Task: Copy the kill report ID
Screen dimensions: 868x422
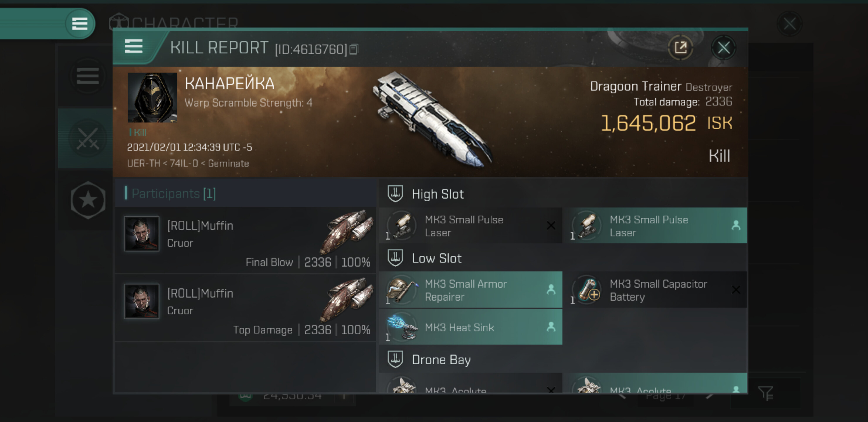Action: [x=354, y=50]
